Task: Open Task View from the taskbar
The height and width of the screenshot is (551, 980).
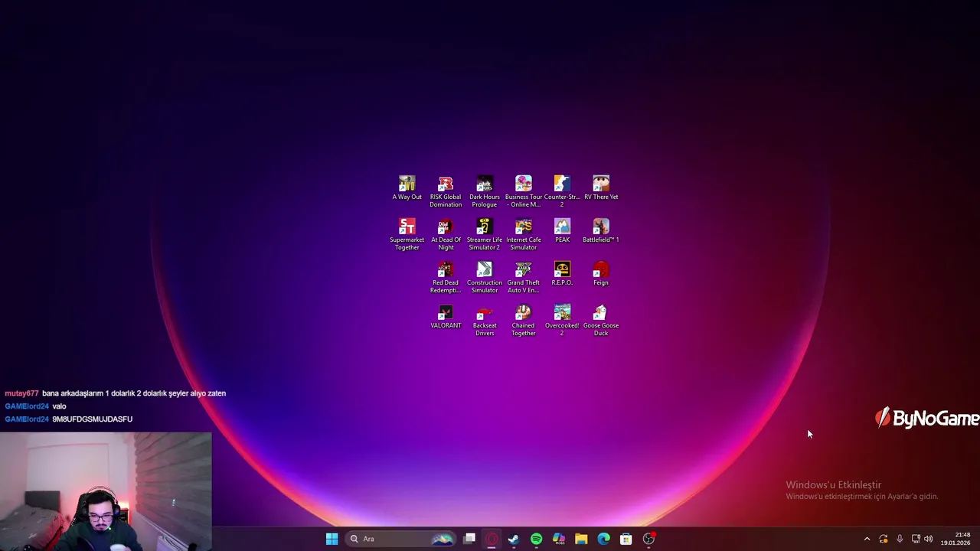Action: coord(469,539)
